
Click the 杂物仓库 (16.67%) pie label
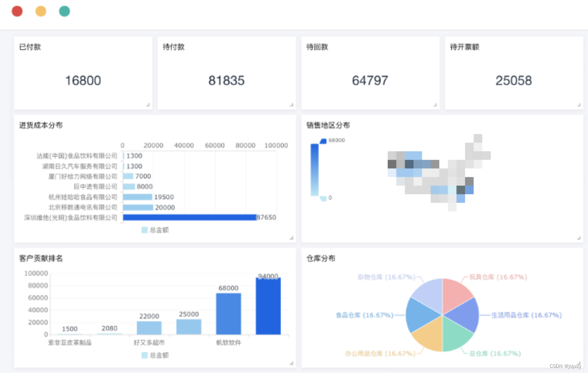(x=387, y=277)
